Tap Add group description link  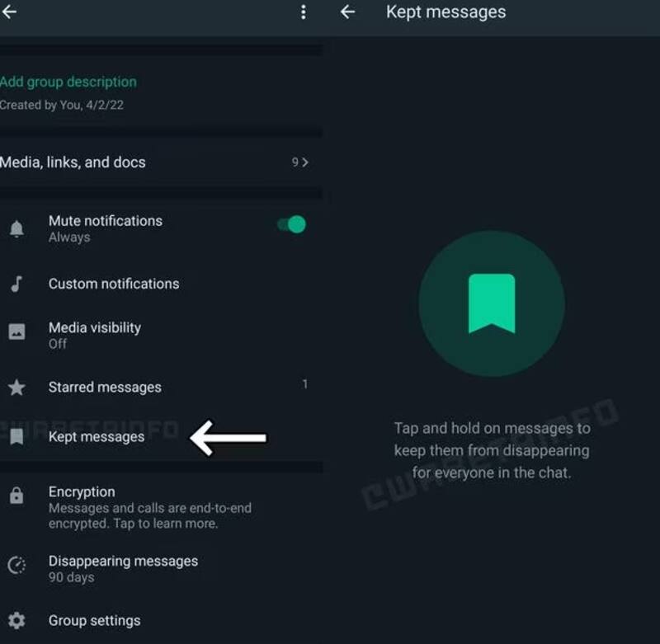(x=68, y=82)
